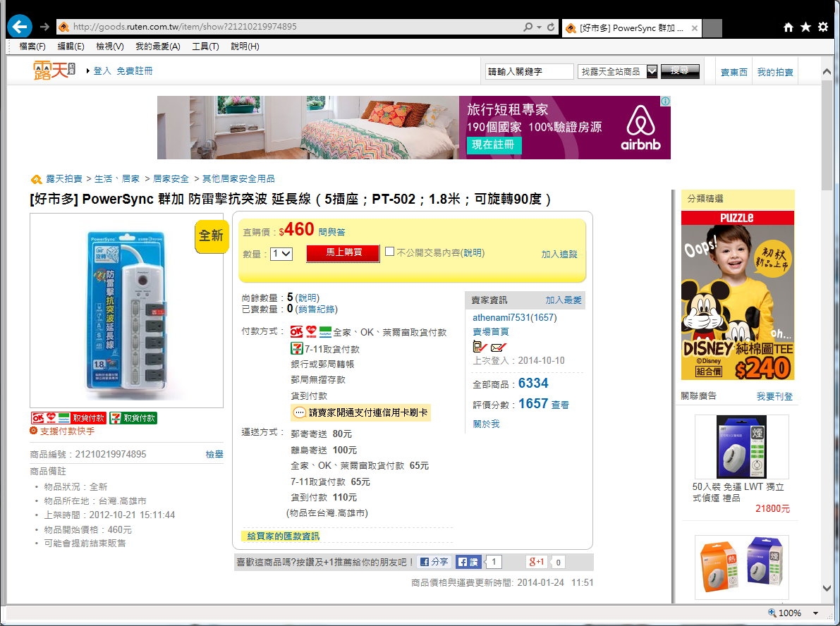Open 給買家的匯款資訊 link

[x=283, y=536]
